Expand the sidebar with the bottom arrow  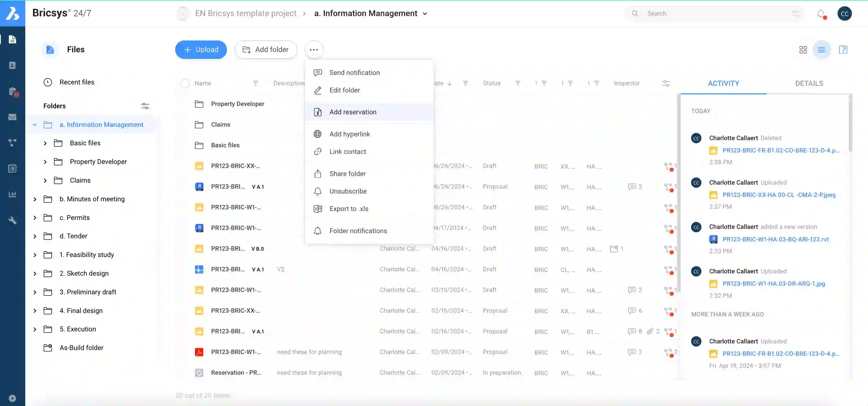coord(12,398)
